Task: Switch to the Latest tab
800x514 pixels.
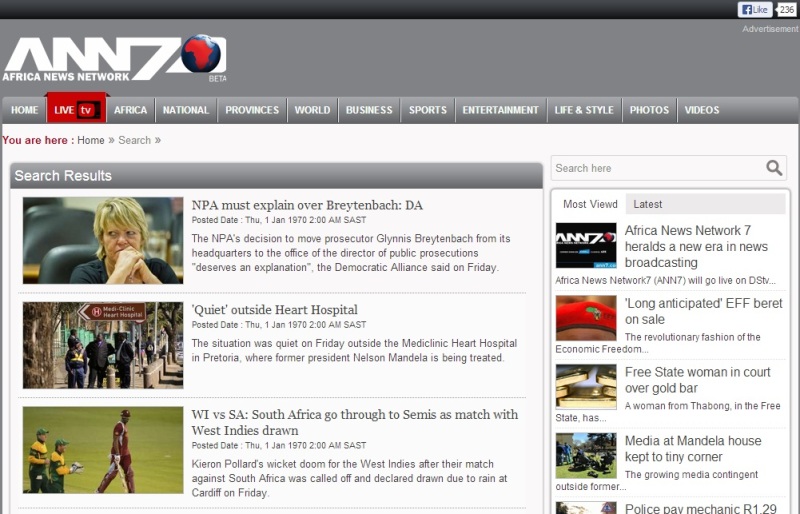Action: (x=648, y=204)
